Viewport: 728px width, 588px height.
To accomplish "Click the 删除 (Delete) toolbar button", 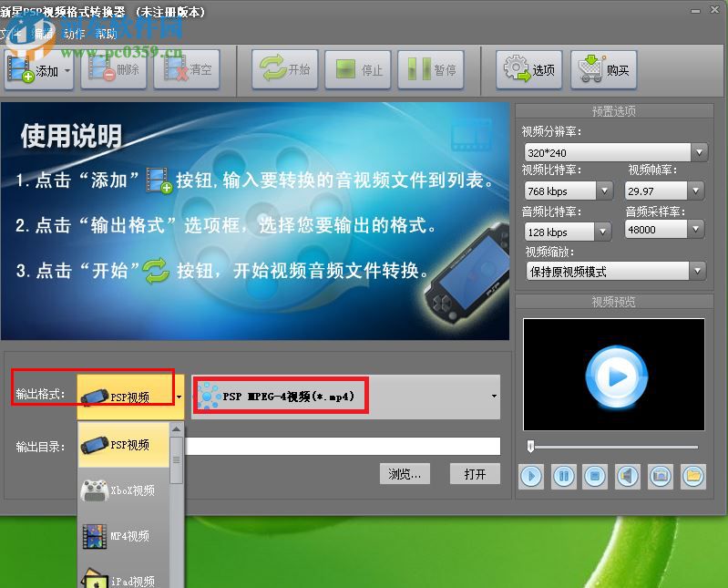I will click(114, 69).
